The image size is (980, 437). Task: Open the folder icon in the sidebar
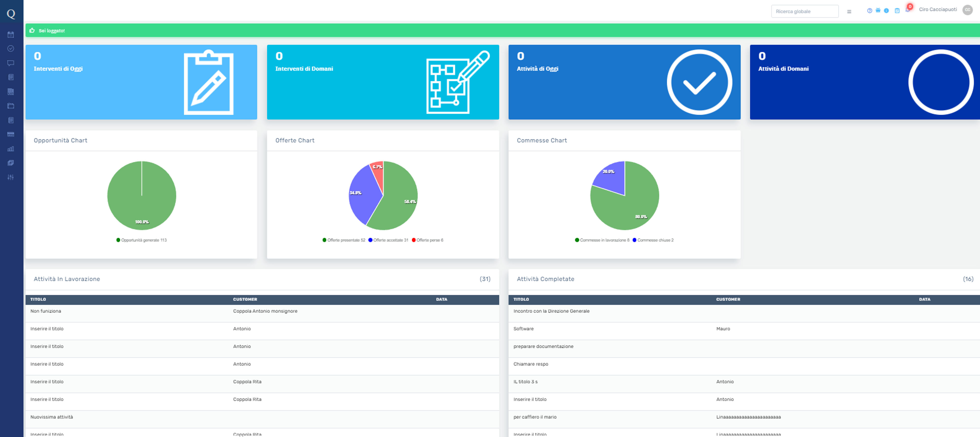(x=11, y=106)
